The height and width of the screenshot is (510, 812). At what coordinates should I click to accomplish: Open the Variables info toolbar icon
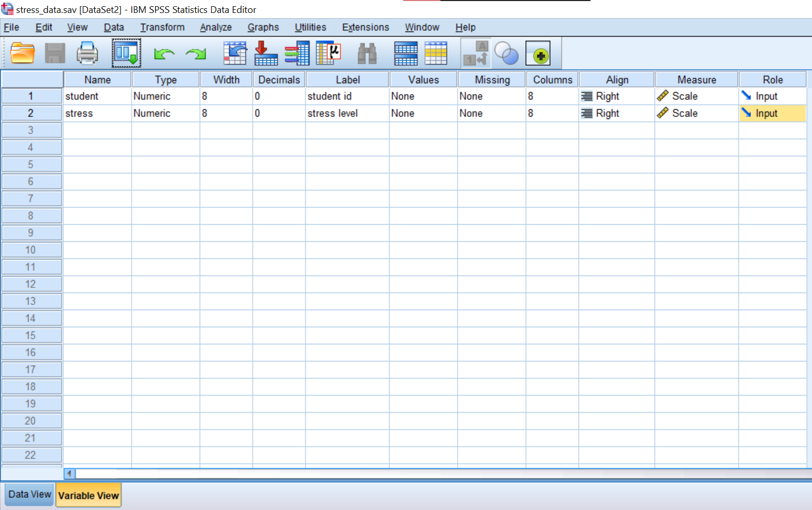[297, 53]
